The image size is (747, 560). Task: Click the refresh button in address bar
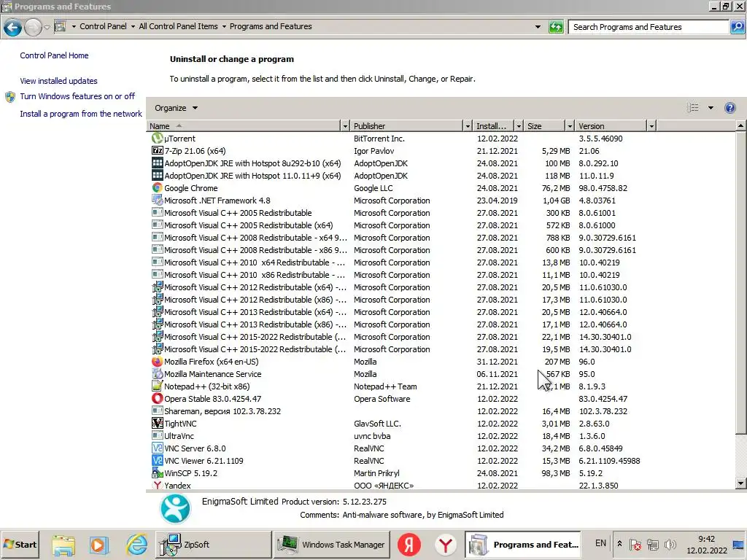click(x=556, y=27)
